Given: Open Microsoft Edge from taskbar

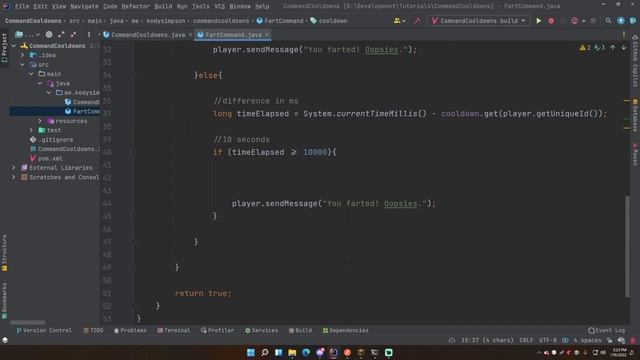Looking at the screenshot, I should tap(306, 352).
